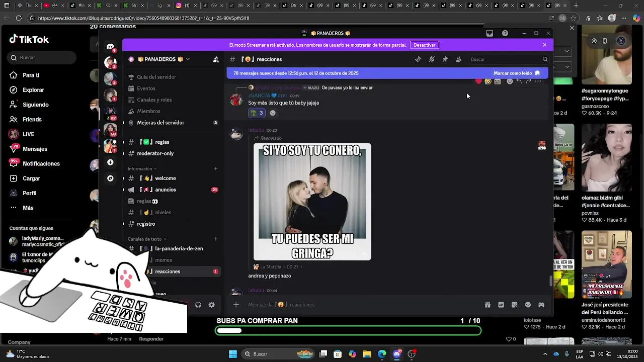Screen dimensions: 644x362
Task: Collapse the Canales de texto category
Action: tap(147, 239)
